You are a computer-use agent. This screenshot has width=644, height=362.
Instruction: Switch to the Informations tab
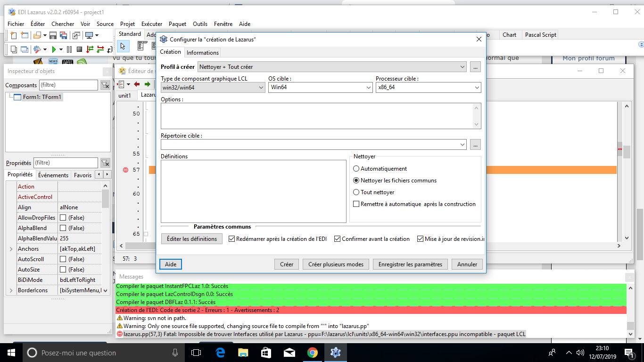203,52
